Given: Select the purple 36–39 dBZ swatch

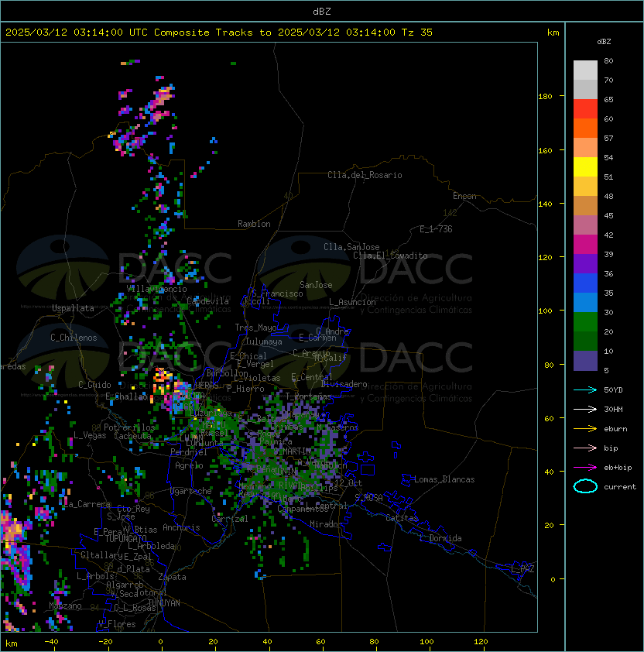Looking at the screenshot, I should [585, 263].
